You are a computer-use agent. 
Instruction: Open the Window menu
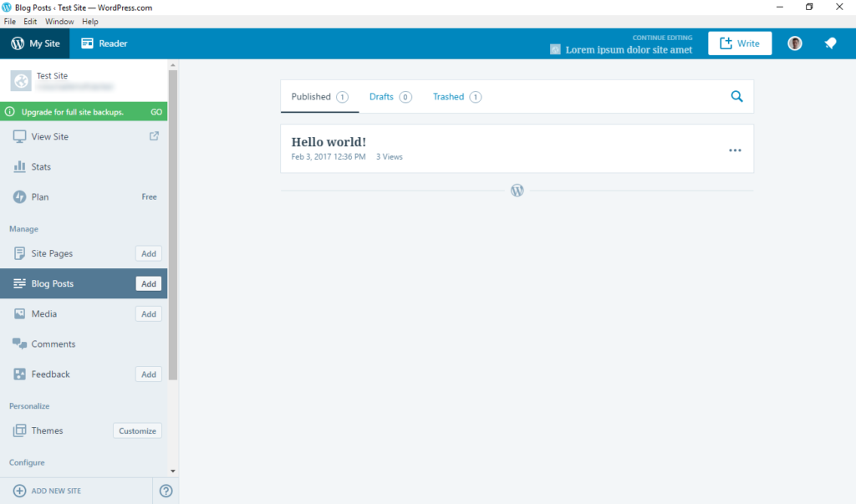tap(59, 21)
